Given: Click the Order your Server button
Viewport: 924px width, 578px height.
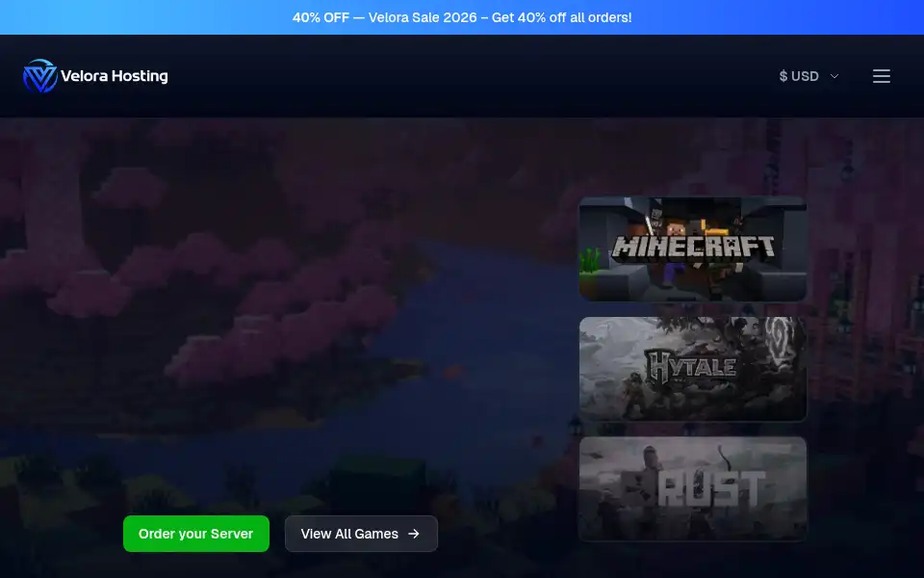Looking at the screenshot, I should point(196,534).
